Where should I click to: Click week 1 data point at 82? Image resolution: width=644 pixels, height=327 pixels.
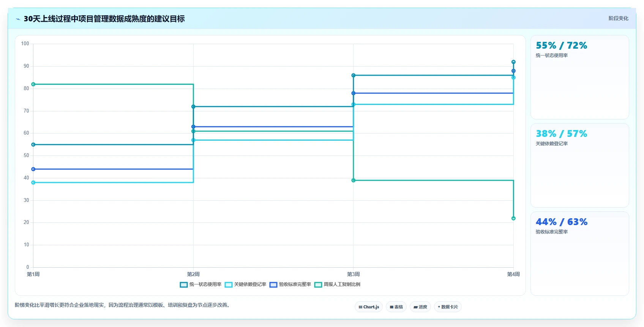(33, 84)
